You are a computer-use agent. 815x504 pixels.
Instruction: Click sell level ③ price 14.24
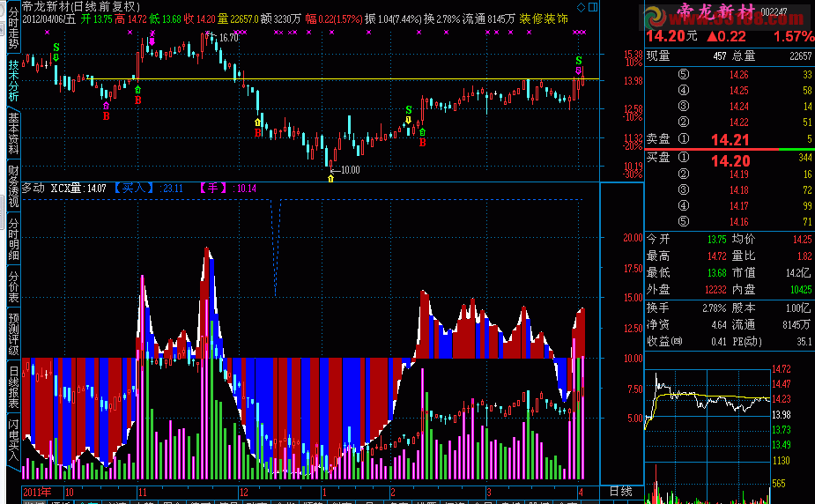(738, 107)
